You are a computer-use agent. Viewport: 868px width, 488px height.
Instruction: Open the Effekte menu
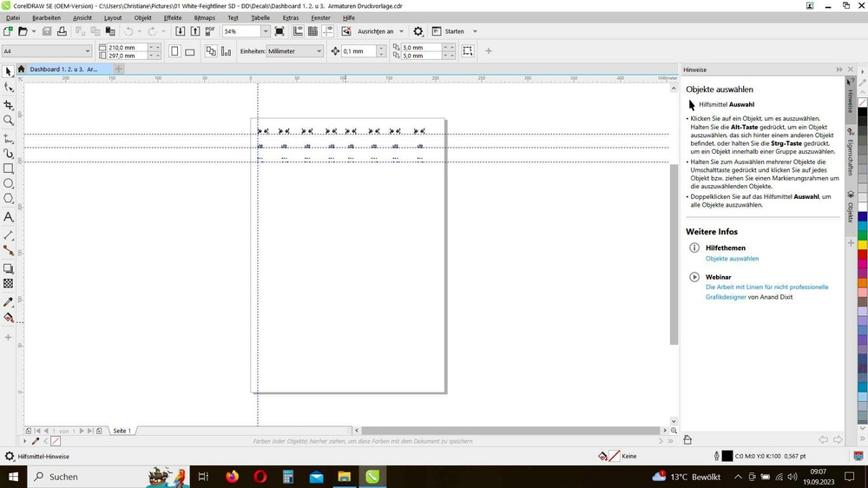tap(173, 17)
